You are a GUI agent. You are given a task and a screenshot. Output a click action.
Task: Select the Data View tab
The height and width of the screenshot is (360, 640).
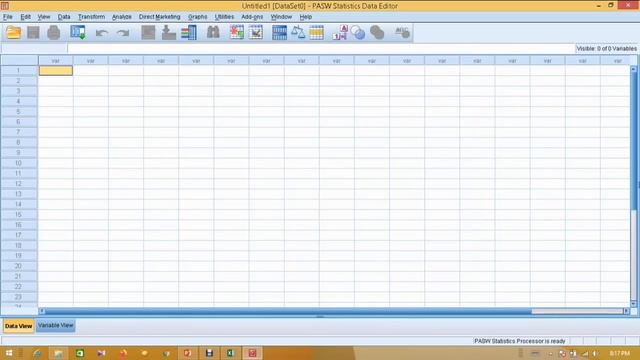[x=18, y=326]
